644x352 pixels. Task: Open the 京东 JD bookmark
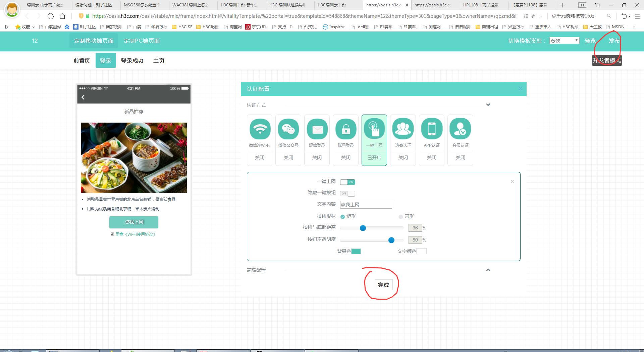tap(256, 27)
